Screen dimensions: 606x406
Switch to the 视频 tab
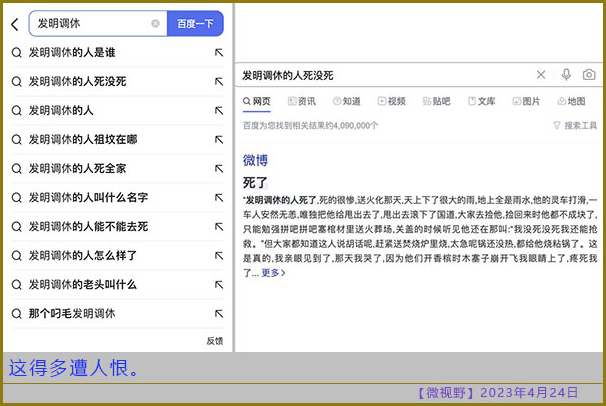(391, 101)
